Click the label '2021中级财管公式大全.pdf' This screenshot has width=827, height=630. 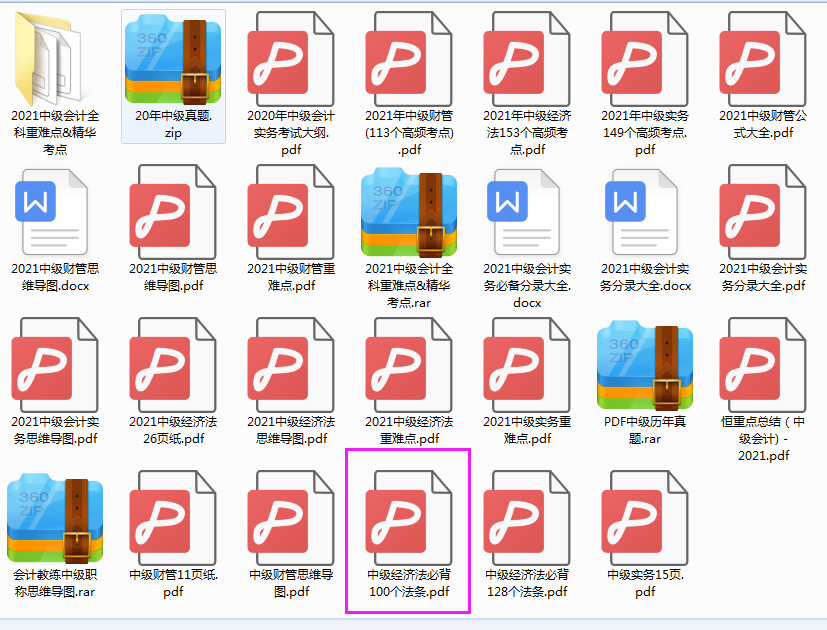[763, 124]
